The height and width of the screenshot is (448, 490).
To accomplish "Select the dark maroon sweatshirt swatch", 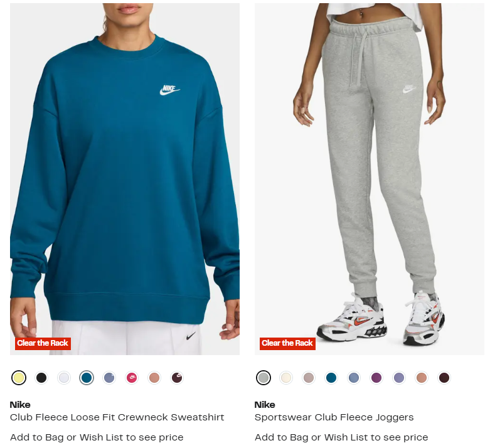I will point(177,378).
